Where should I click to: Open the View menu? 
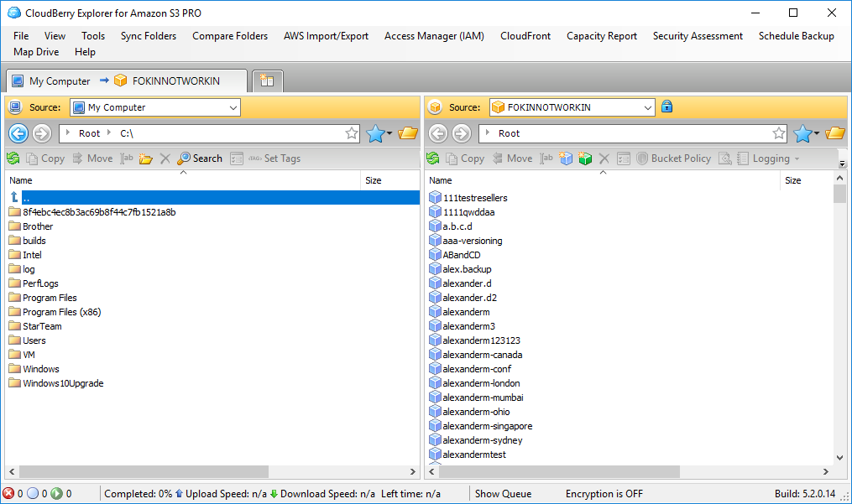pos(55,36)
